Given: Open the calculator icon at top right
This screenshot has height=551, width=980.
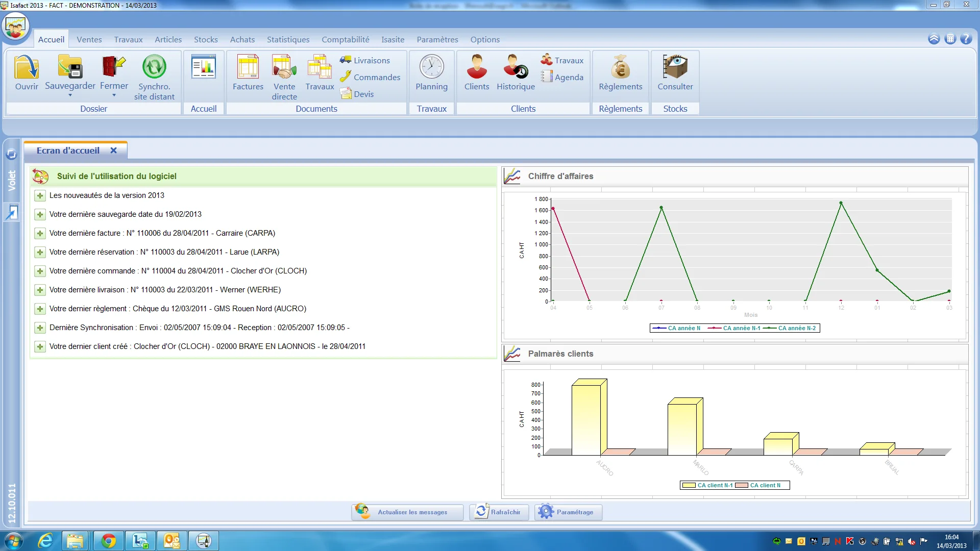Looking at the screenshot, I should coord(950,39).
